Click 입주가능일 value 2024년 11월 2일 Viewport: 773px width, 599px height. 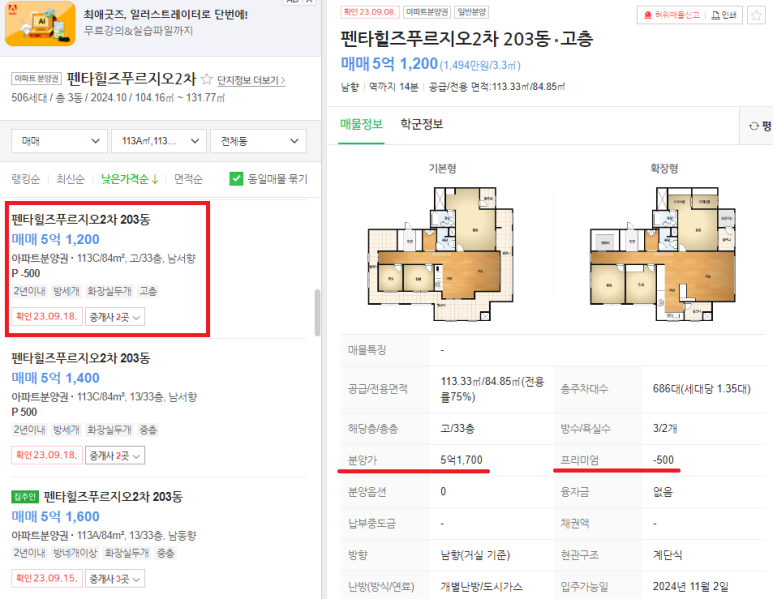tap(690, 586)
